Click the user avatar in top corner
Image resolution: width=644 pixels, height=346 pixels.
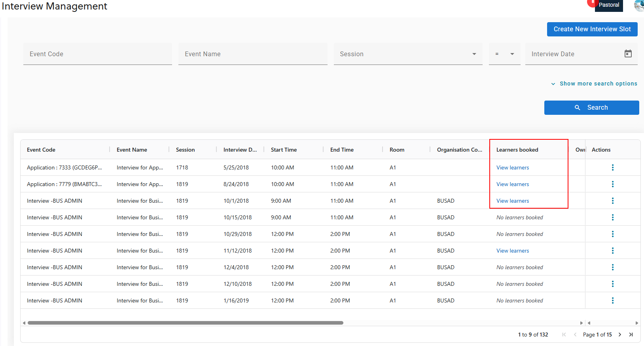[x=639, y=5]
